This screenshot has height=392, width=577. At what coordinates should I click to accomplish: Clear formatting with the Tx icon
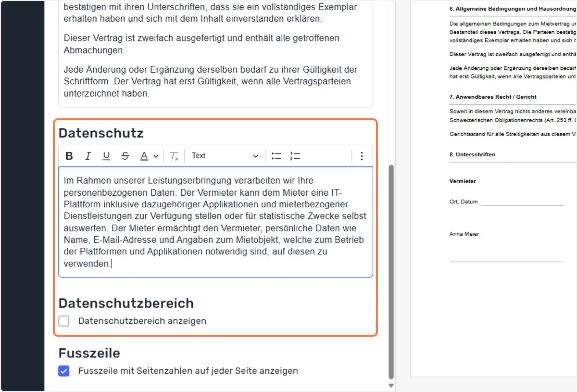click(174, 156)
